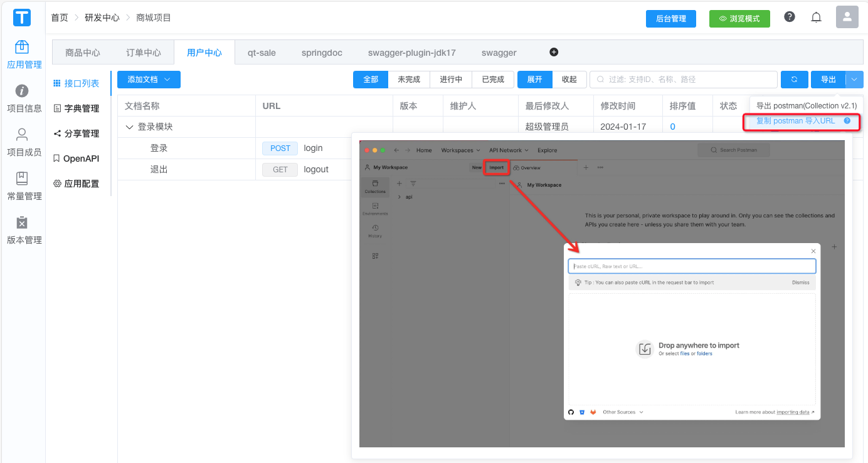Open 常量管理 in the left sidebar
868x463 pixels.
coord(24,187)
